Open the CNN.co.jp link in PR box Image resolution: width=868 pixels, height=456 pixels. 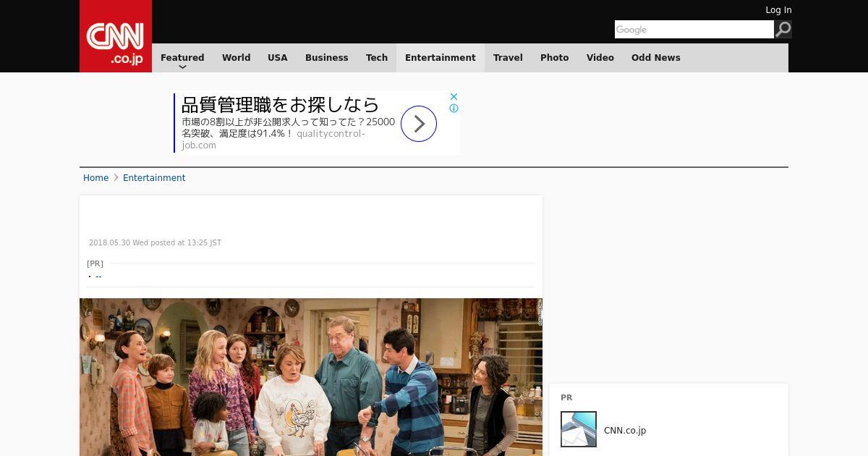click(625, 431)
